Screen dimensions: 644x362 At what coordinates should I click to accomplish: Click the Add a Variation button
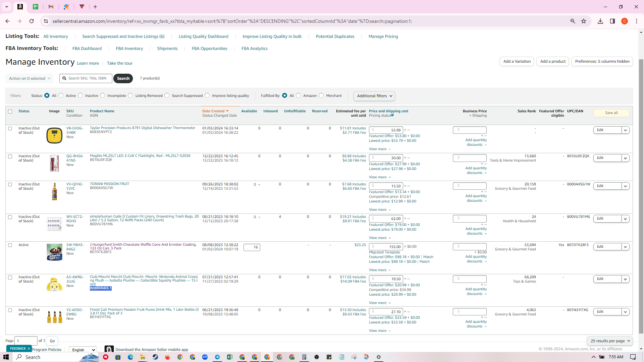tap(517, 61)
